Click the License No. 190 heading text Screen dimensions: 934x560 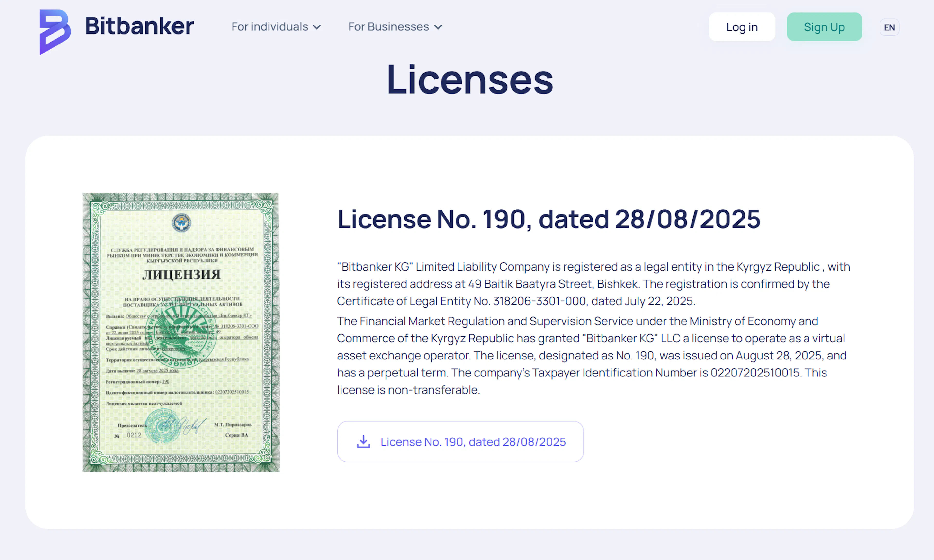click(548, 219)
